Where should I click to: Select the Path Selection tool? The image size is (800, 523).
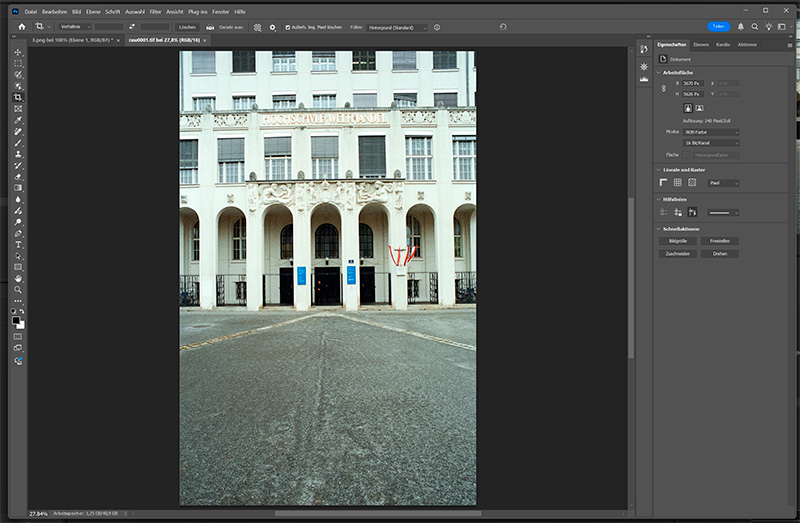pos(18,256)
